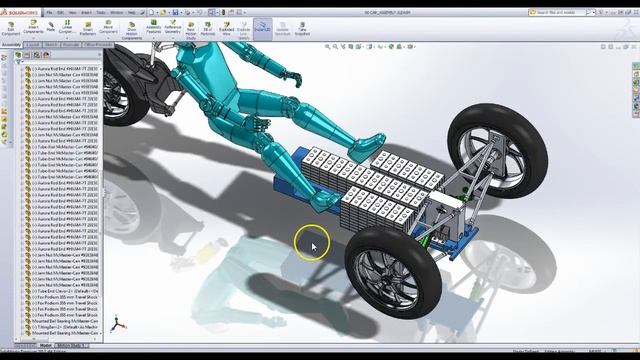Image resolution: width=640 pixels, height=360 pixels.
Task: Click the Edit Appearance icon
Action: (391, 47)
